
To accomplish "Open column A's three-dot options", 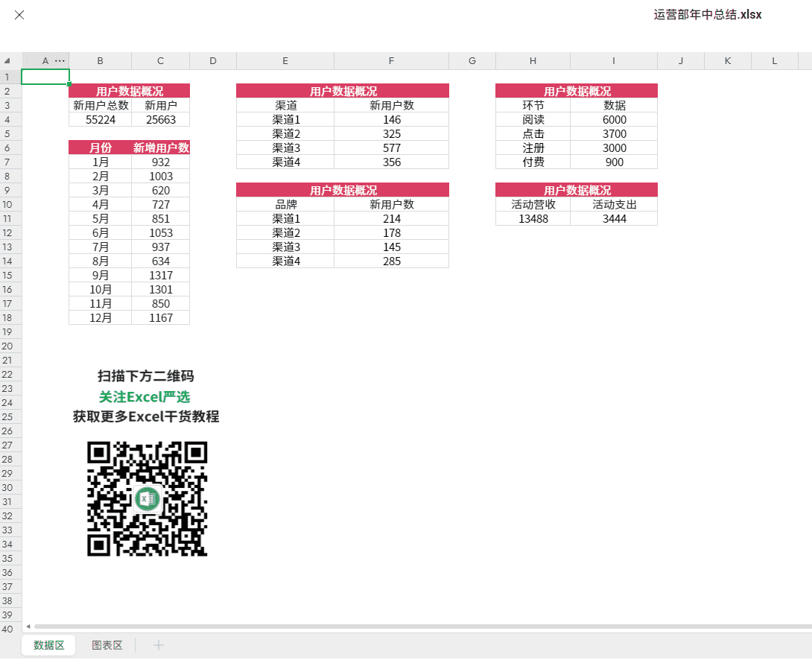I will (x=60, y=61).
